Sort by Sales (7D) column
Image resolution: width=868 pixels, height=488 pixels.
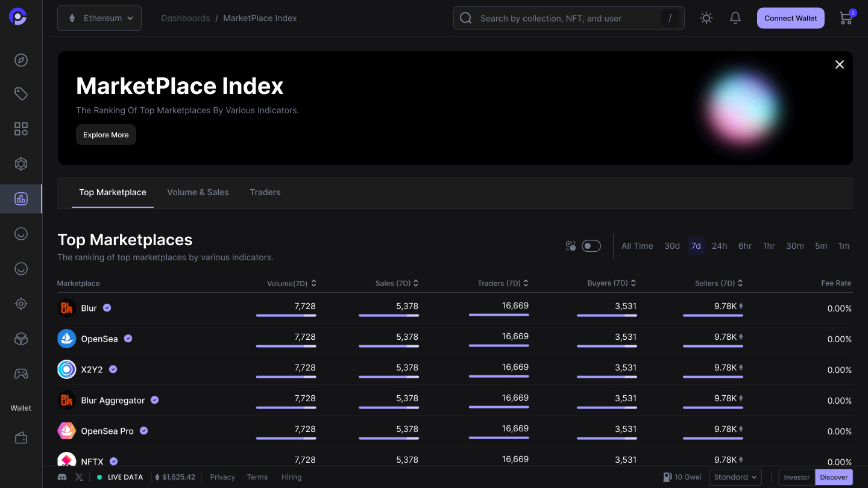pyautogui.click(x=397, y=283)
